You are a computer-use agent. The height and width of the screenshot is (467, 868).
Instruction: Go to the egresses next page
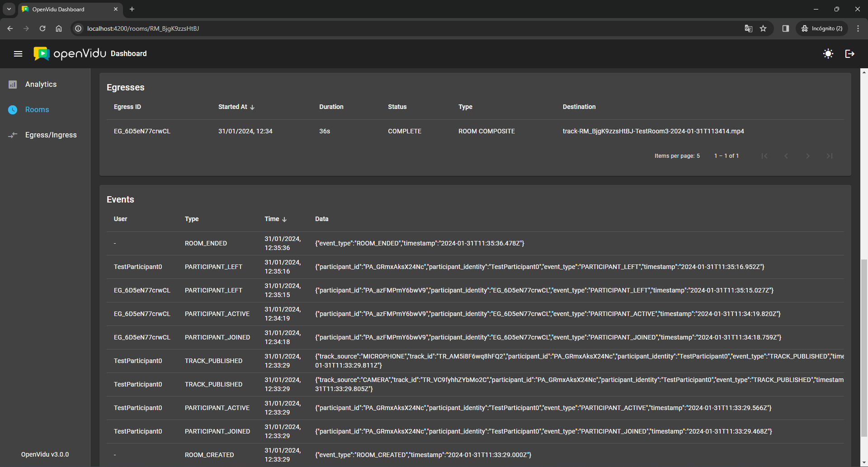coord(807,156)
